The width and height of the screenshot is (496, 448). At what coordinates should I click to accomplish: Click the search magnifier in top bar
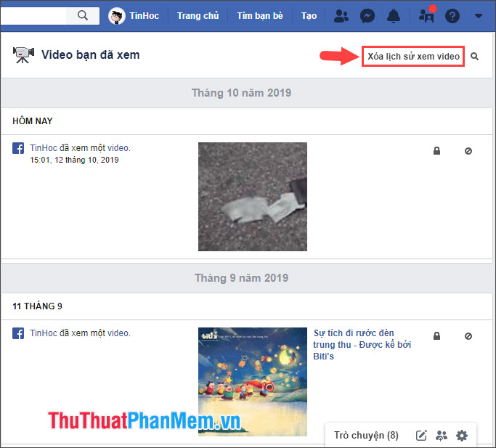click(x=83, y=15)
